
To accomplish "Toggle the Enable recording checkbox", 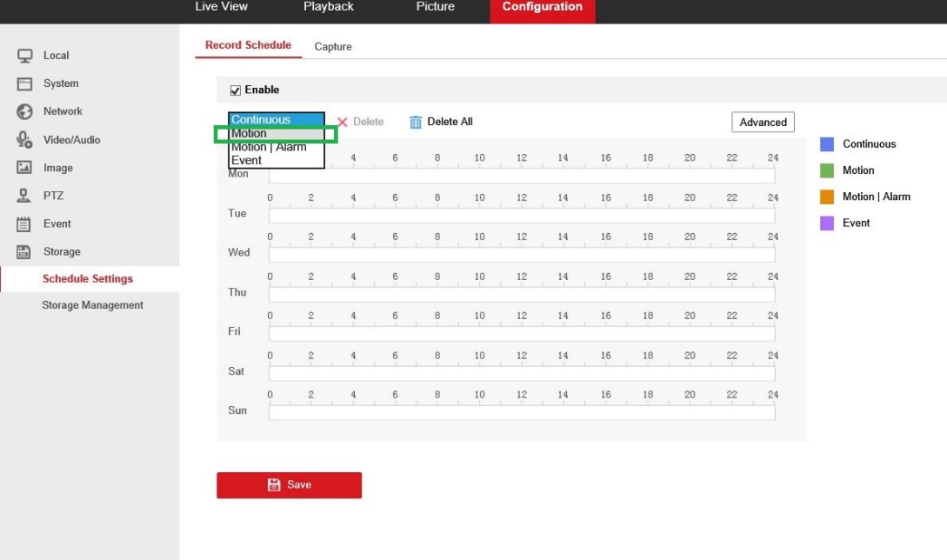I will click(236, 90).
